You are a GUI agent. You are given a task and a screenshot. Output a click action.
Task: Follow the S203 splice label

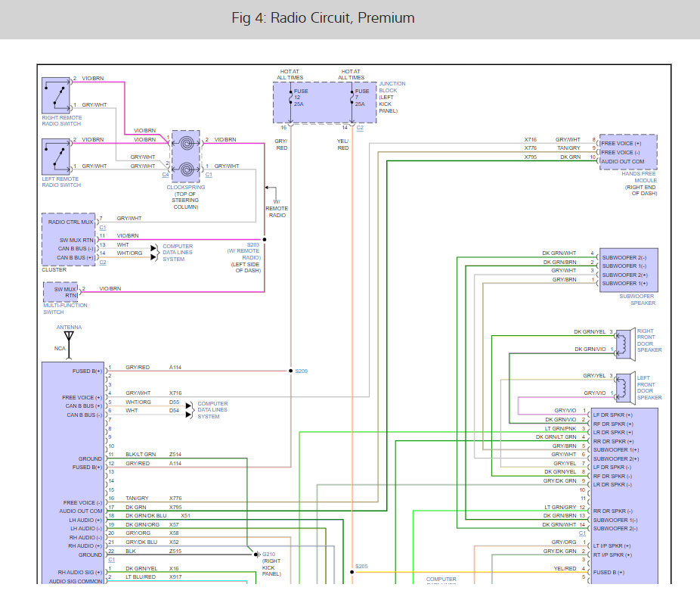(x=253, y=245)
